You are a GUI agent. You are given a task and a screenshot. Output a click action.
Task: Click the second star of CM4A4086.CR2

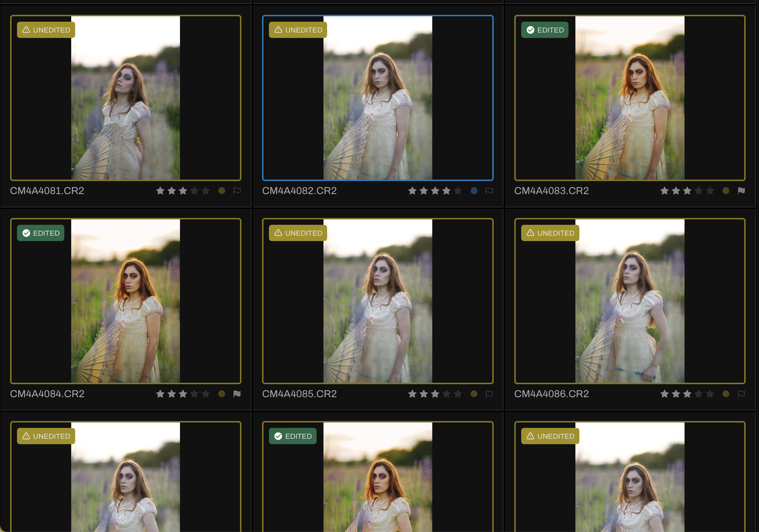(676, 394)
